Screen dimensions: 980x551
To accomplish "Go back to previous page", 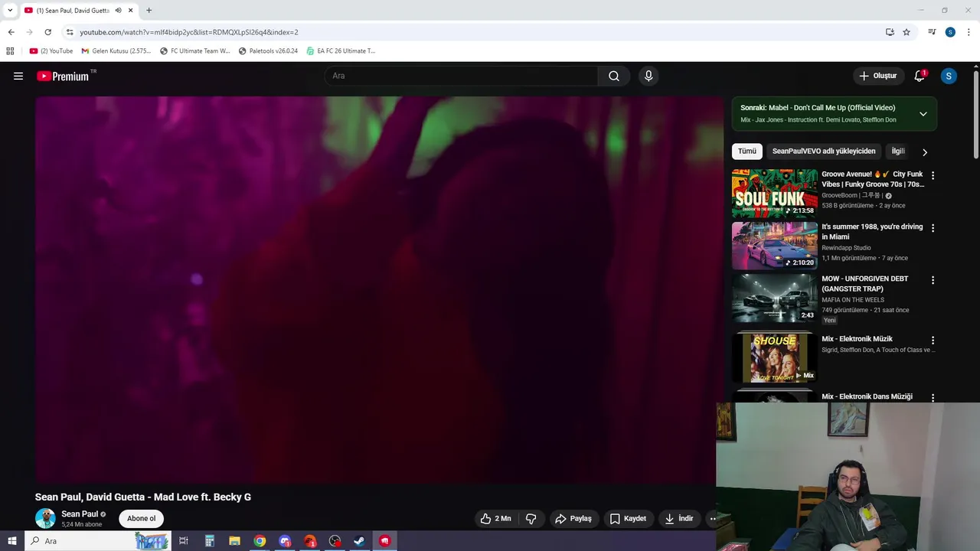I will click(x=11, y=32).
